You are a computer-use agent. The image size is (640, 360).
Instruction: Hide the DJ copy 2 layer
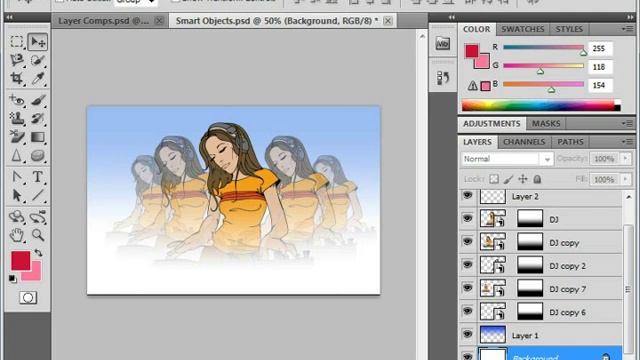coord(467,265)
